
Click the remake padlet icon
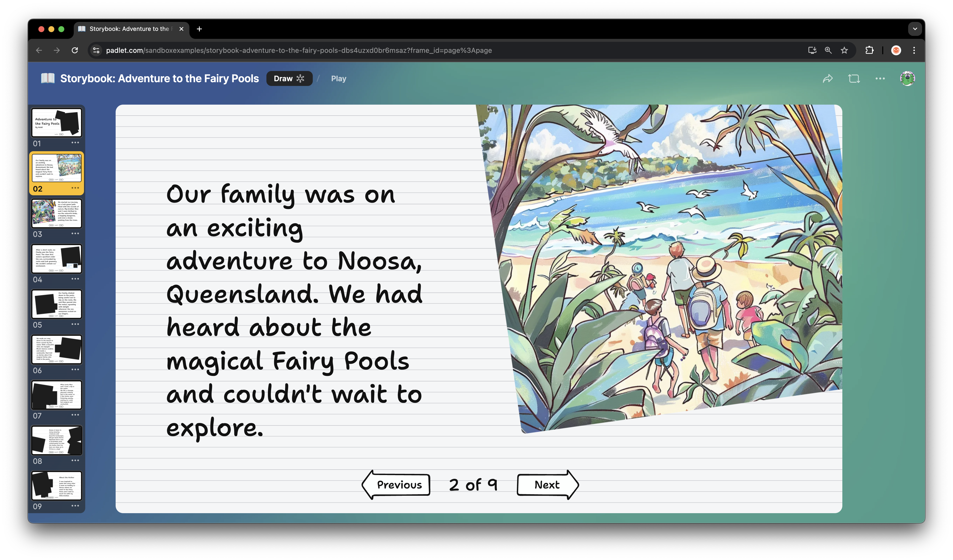(854, 79)
